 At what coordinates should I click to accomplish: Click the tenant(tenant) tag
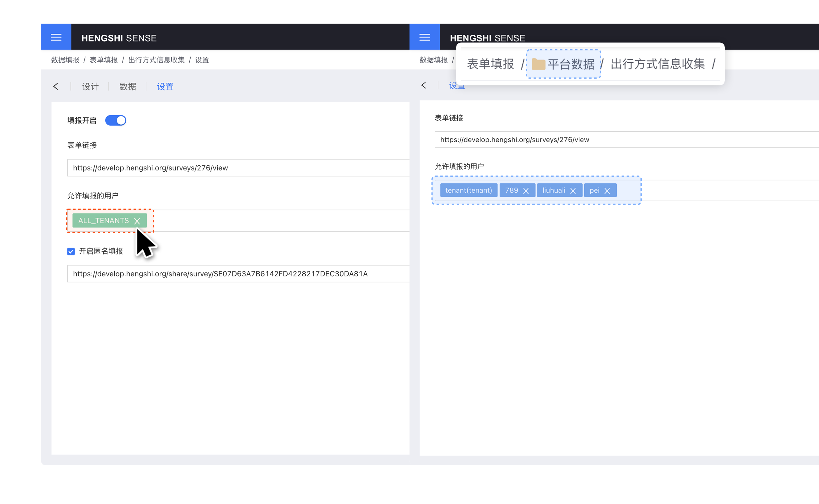(469, 190)
